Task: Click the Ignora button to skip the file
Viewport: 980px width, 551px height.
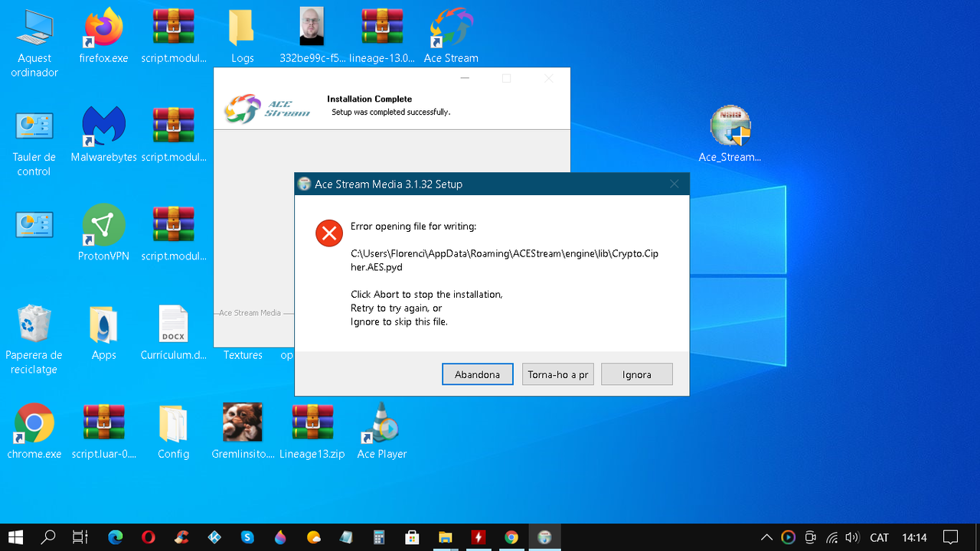Action: [637, 374]
